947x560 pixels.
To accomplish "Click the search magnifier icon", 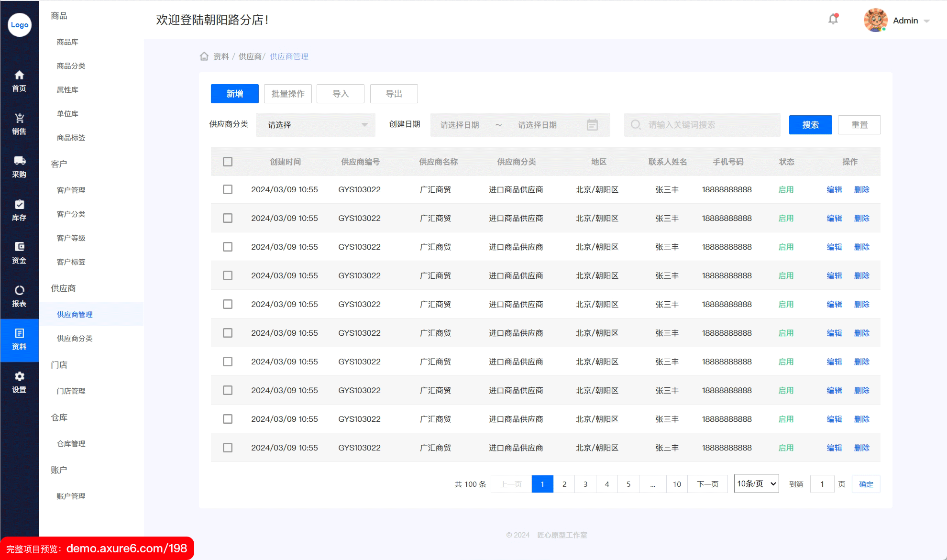I will click(636, 125).
